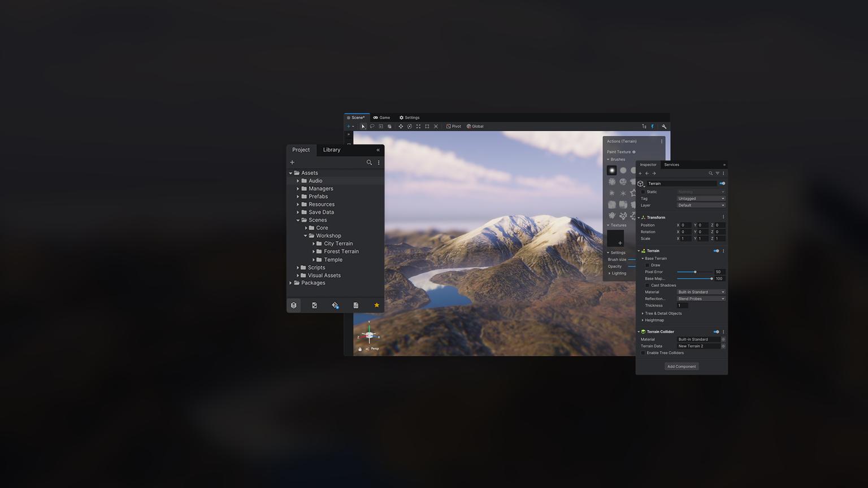
Task: Enable Cast Shadows checkbox
Action: [647, 286]
